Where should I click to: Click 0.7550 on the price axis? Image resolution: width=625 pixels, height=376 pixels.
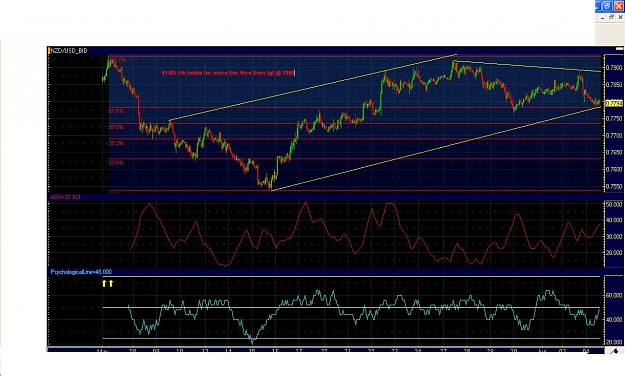[614, 186]
